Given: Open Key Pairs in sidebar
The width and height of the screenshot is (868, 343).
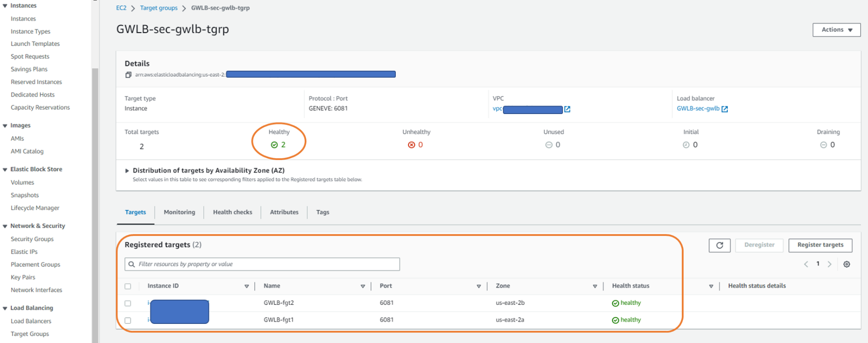Looking at the screenshot, I should point(23,277).
